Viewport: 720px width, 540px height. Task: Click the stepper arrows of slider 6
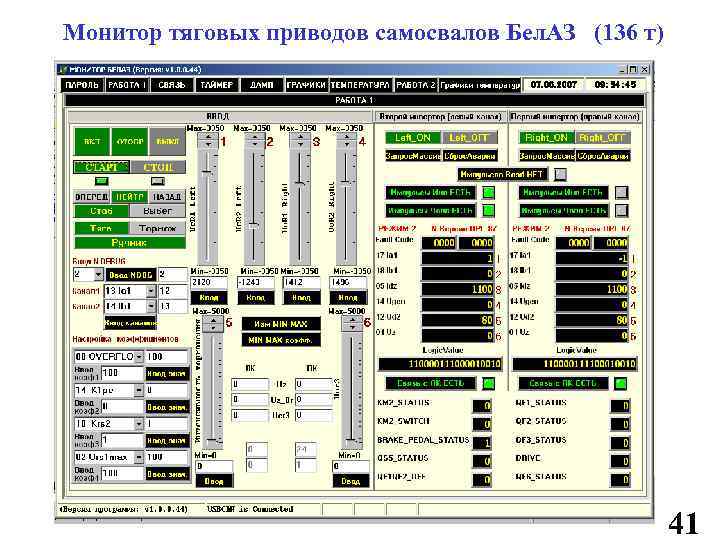(352, 324)
